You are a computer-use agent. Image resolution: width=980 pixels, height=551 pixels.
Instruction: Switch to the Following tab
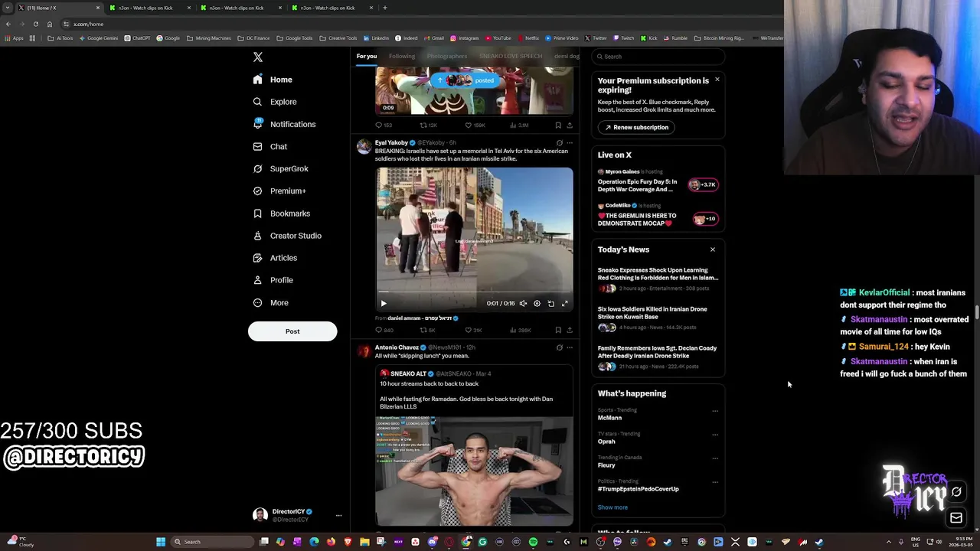(x=401, y=56)
